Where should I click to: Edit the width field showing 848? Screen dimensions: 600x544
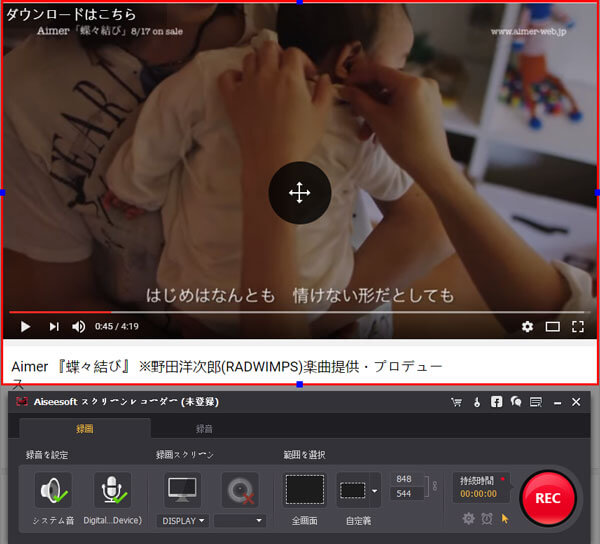tap(407, 479)
